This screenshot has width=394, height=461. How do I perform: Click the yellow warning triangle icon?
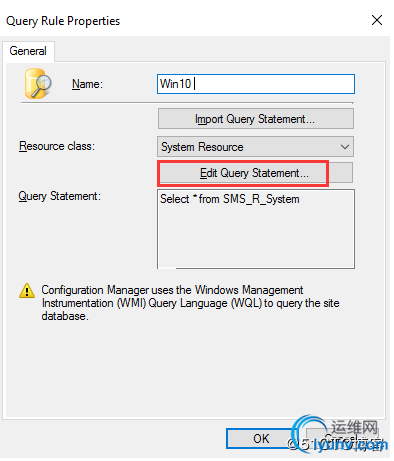click(x=27, y=291)
